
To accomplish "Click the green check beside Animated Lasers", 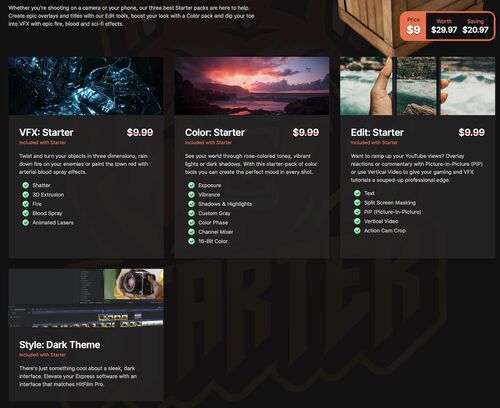I will coord(26,222).
